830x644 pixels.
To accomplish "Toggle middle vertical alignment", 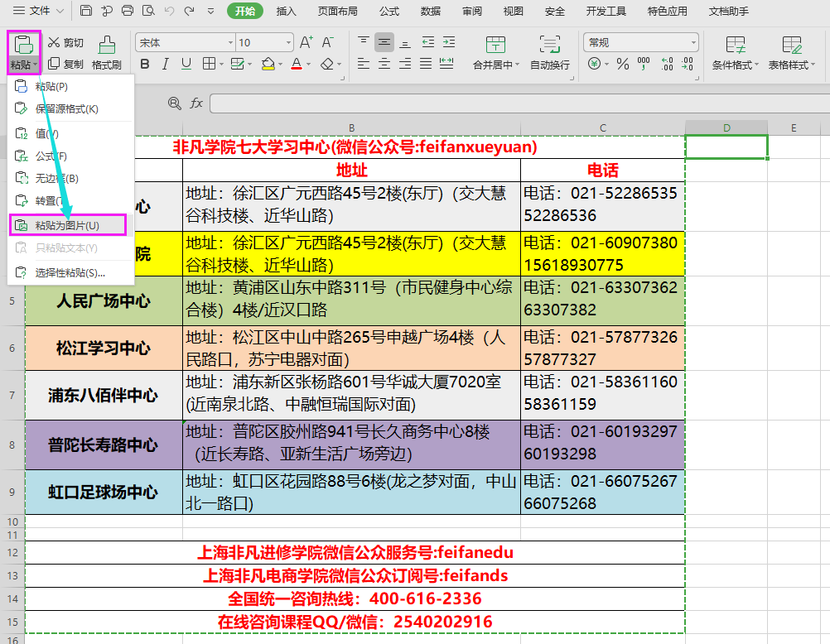I will [384, 42].
